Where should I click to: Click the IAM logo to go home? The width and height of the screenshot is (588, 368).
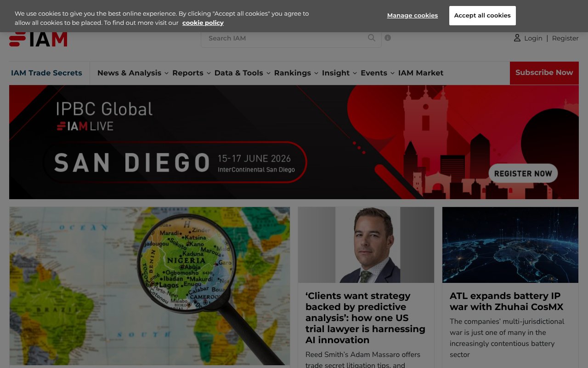click(38, 39)
